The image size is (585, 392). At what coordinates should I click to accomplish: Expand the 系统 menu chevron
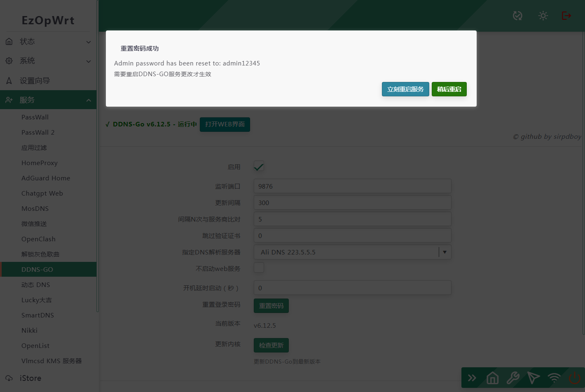pyautogui.click(x=89, y=61)
